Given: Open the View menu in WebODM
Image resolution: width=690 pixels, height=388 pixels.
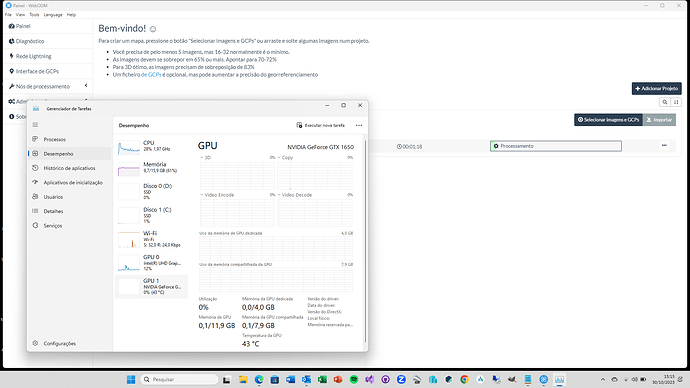Looking at the screenshot, I should [x=20, y=15].
